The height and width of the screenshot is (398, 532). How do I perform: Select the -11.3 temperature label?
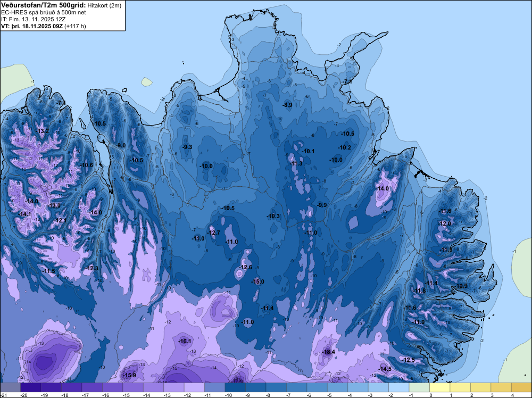296,163
